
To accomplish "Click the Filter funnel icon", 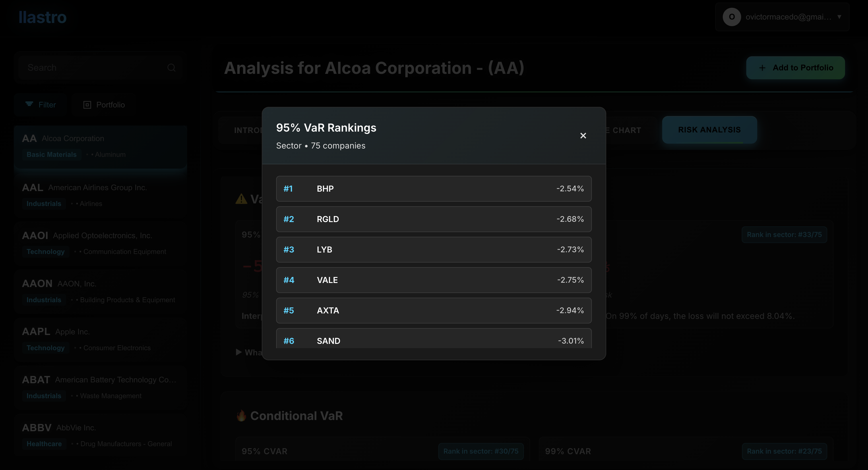I will point(29,104).
